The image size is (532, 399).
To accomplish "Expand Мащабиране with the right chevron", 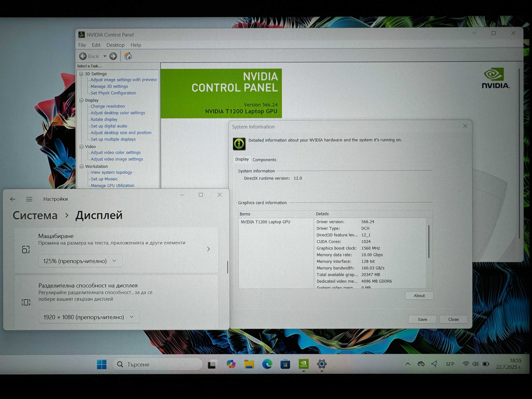I will coord(208,249).
